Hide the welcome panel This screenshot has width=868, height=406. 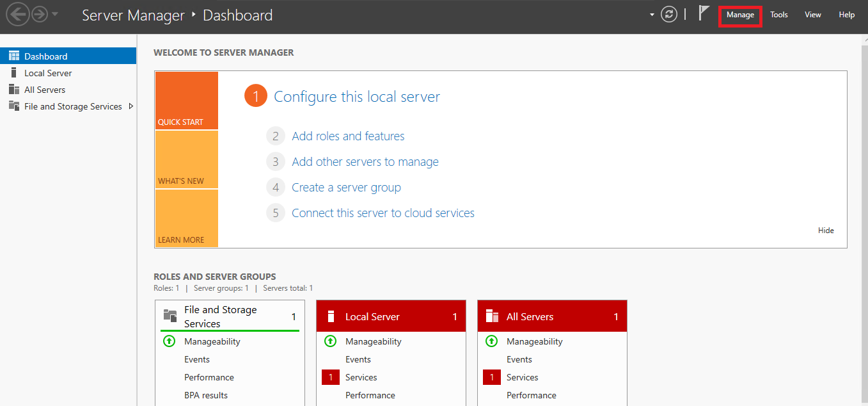pyautogui.click(x=826, y=230)
